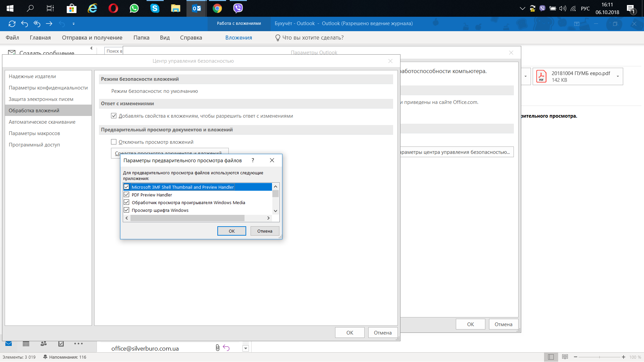Open the Файл menu
The height and width of the screenshot is (362, 644).
tap(12, 38)
